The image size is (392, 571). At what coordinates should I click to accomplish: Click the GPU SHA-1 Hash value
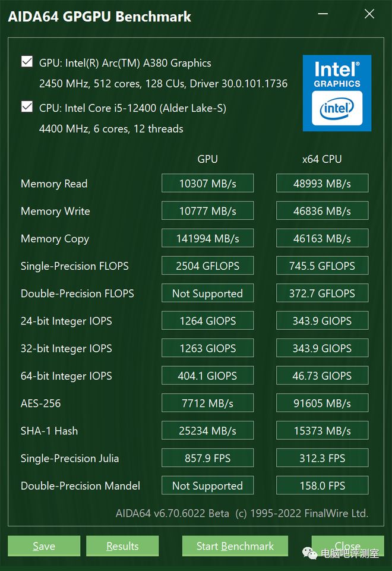pyautogui.click(x=207, y=431)
